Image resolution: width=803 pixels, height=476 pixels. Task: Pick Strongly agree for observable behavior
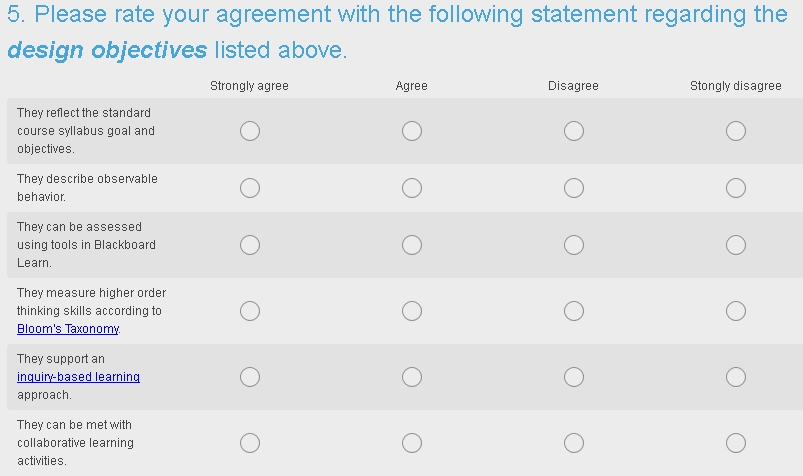click(x=250, y=188)
